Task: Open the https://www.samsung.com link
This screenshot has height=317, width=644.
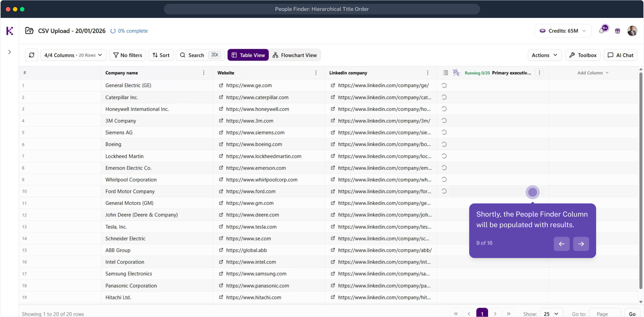Action: click(x=256, y=274)
